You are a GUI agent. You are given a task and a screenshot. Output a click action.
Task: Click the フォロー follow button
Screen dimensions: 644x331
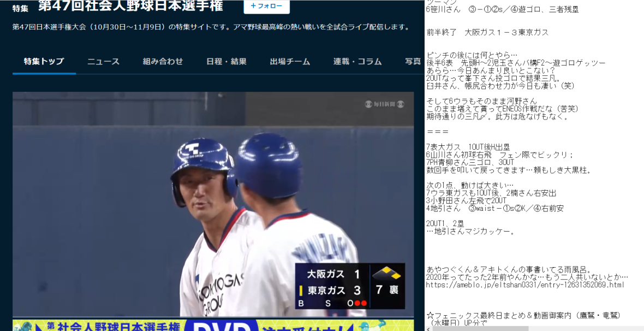coord(266,6)
